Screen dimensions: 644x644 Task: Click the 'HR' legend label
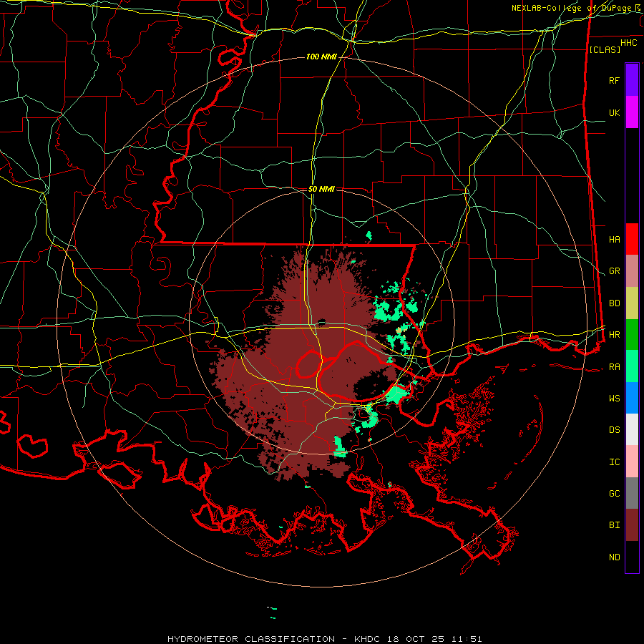click(x=614, y=335)
